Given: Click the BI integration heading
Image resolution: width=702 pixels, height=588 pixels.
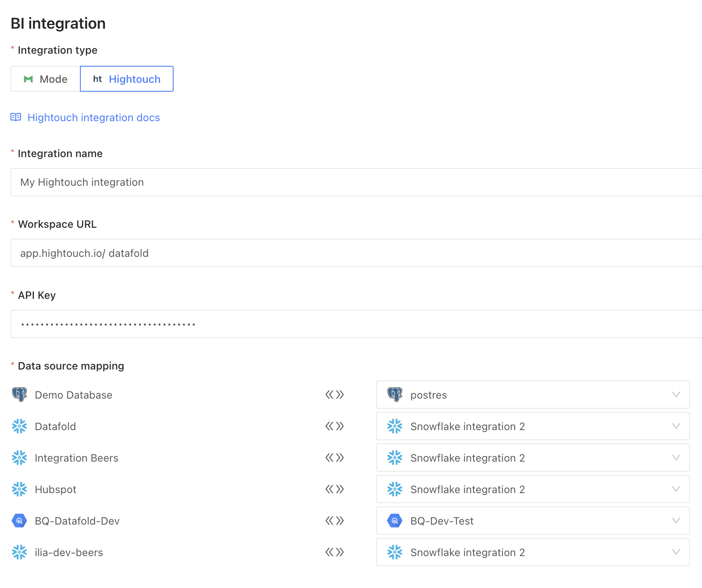Looking at the screenshot, I should pos(58,23).
